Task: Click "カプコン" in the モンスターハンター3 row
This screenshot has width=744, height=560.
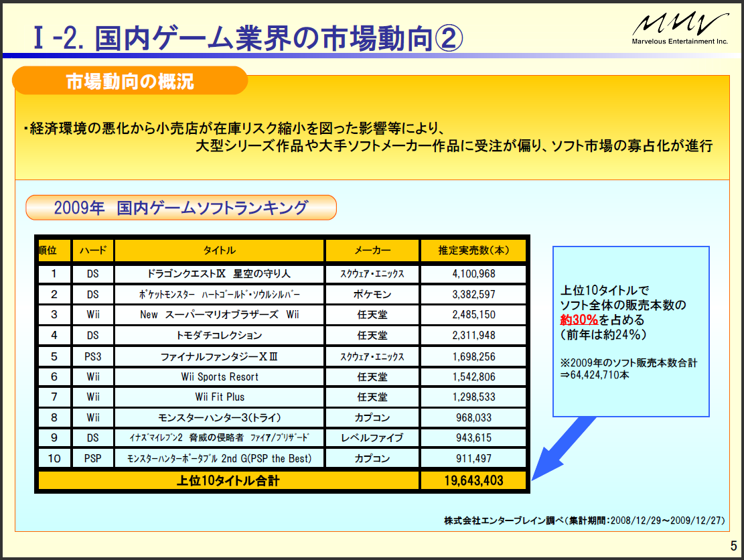Action: [x=372, y=417]
